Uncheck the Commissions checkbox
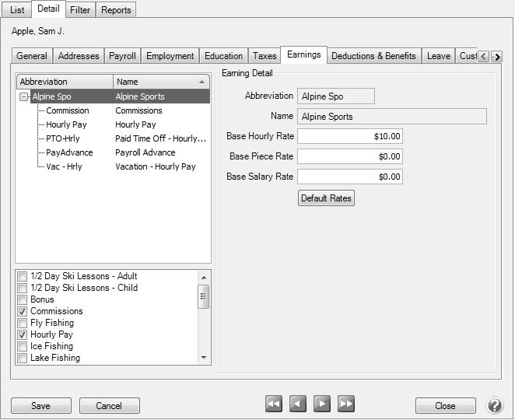 23,311
